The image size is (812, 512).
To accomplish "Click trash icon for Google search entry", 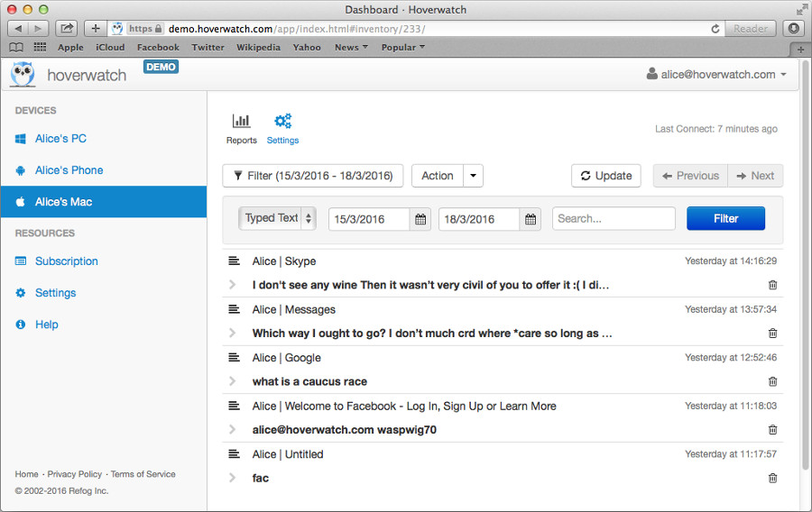I will click(772, 381).
